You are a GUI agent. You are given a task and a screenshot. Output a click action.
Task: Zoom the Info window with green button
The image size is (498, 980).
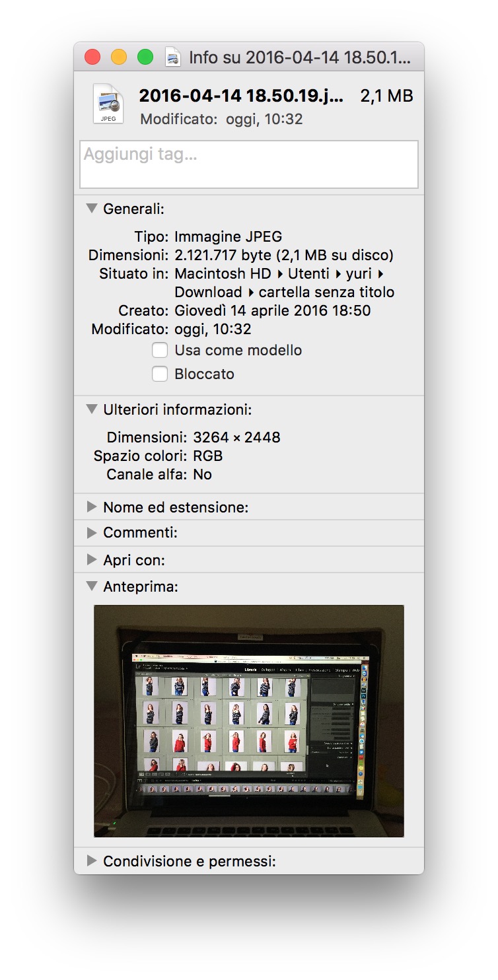click(x=145, y=57)
